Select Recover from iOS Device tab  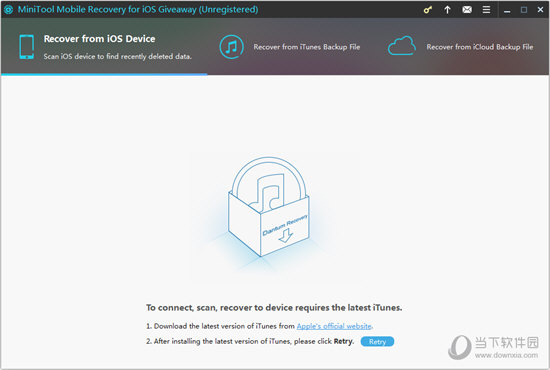(104, 47)
